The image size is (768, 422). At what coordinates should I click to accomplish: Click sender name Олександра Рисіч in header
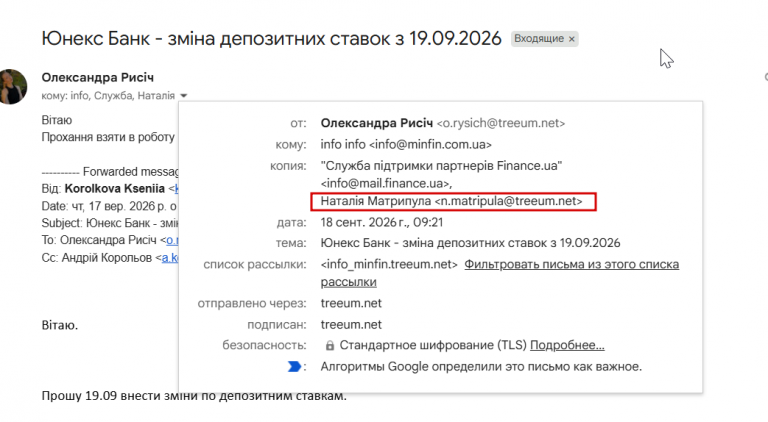[x=97, y=77]
